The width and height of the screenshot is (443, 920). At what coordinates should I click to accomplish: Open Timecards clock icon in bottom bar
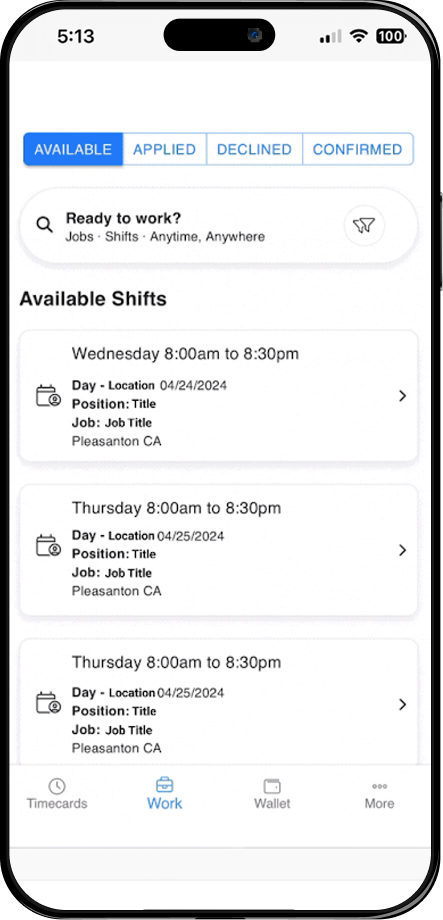click(x=57, y=786)
